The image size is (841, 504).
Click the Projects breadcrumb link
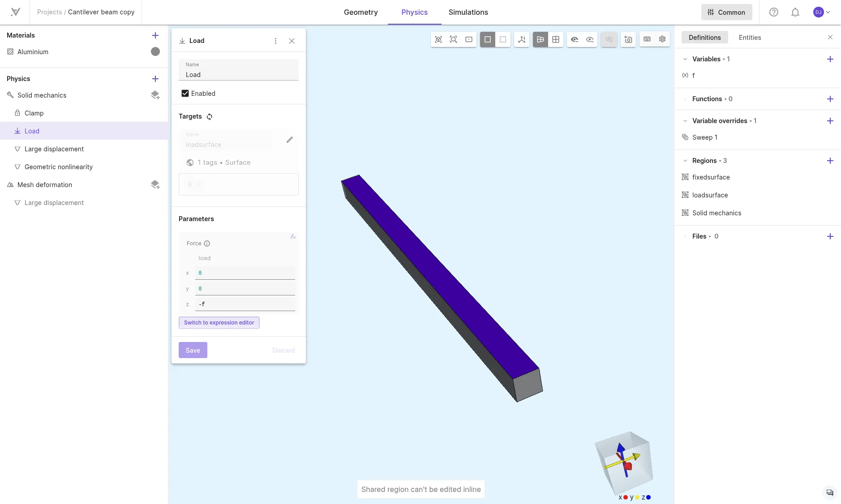pos(49,12)
